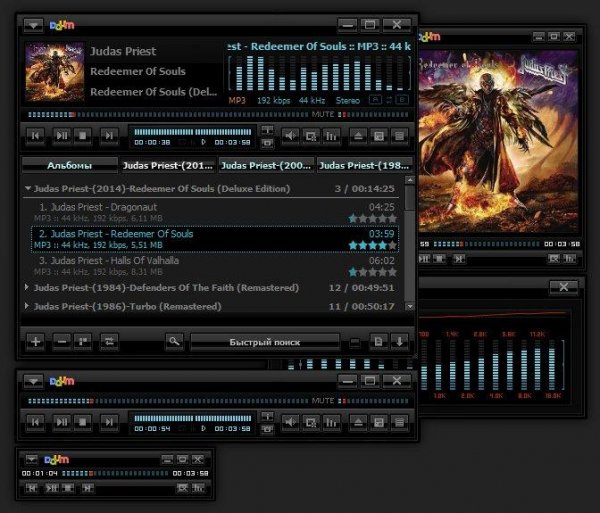Open mini player dropdown menu arrow

click(31, 459)
